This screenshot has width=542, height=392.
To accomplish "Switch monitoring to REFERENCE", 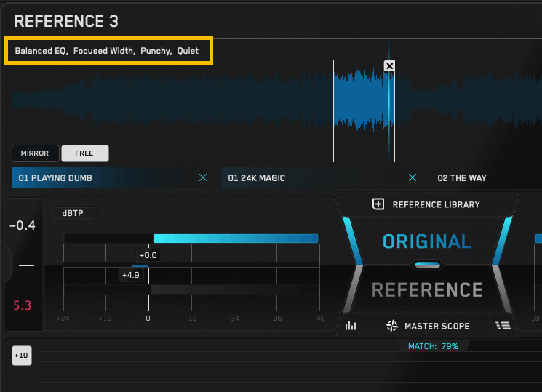I will pyautogui.click(x=427, y=289).
